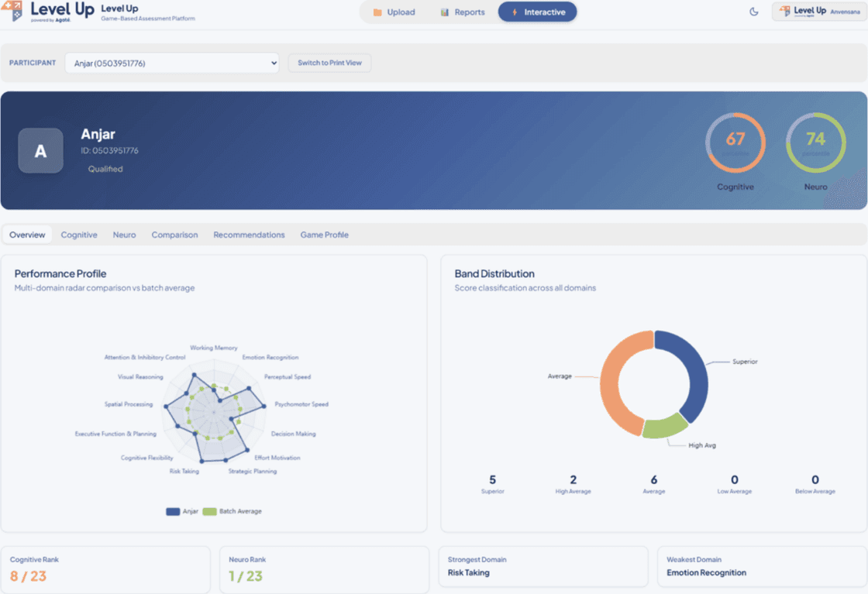This screenshot has width=868, height=594.
Task: Click the Low Average count 0
Action: (x=735, y=479)
